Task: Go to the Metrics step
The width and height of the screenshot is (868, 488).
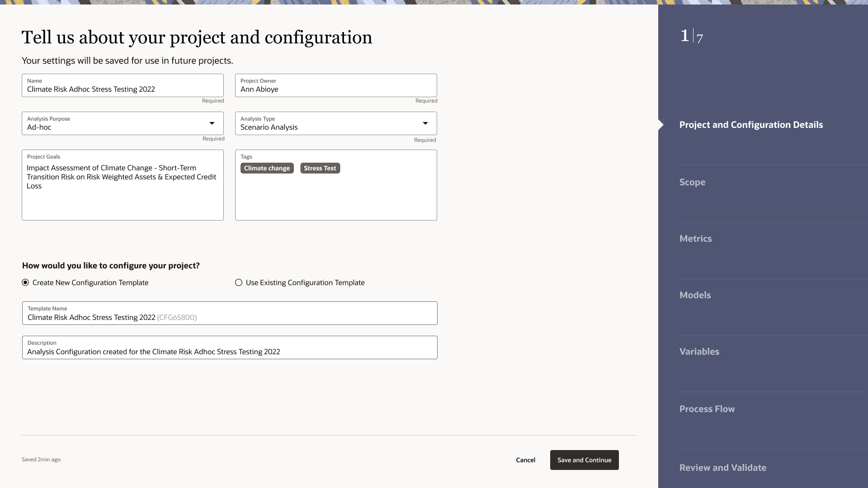Action: pos(695,239)
